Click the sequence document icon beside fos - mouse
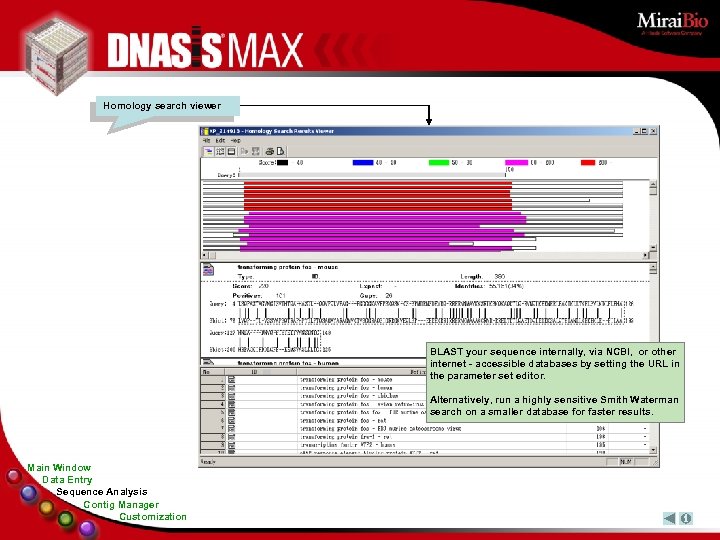 208,270
